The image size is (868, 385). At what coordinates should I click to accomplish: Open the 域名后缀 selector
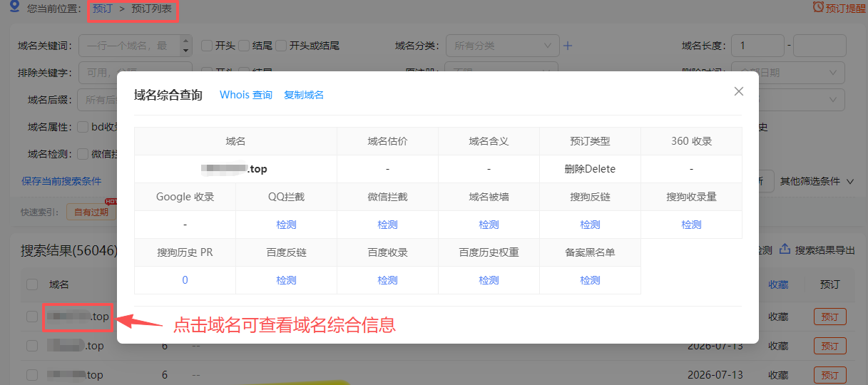coord(98,100)
